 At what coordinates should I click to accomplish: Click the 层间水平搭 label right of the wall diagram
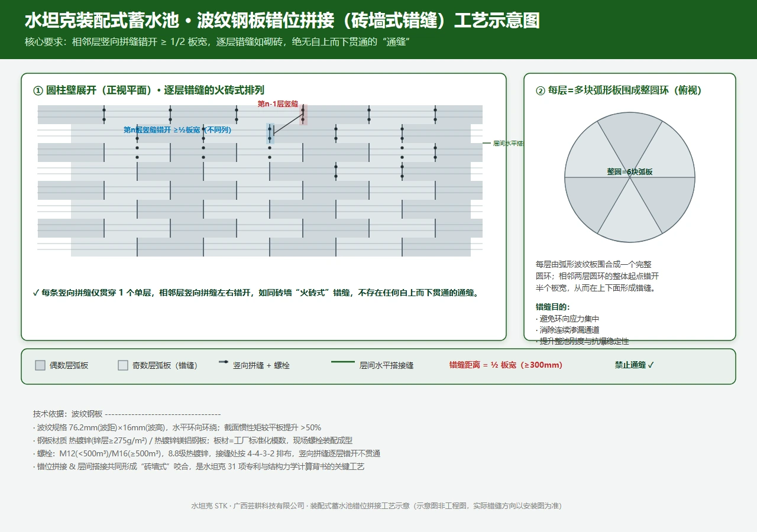tap(508, 143)
